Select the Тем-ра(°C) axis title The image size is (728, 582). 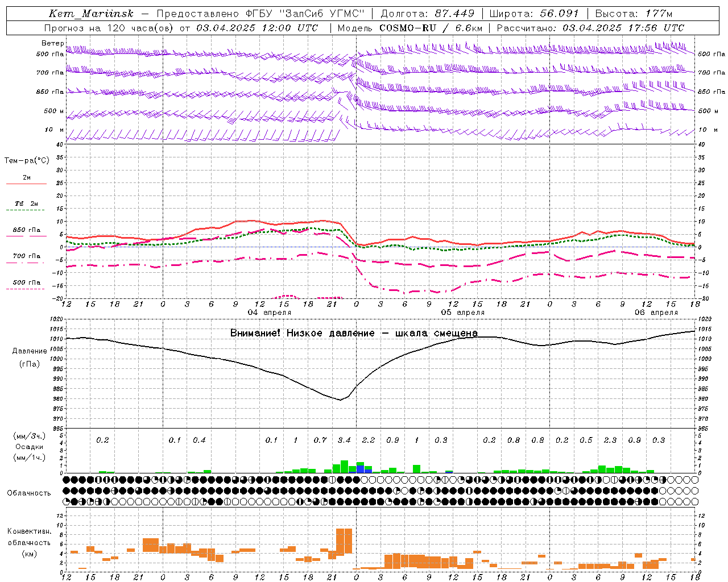point(27,160)
